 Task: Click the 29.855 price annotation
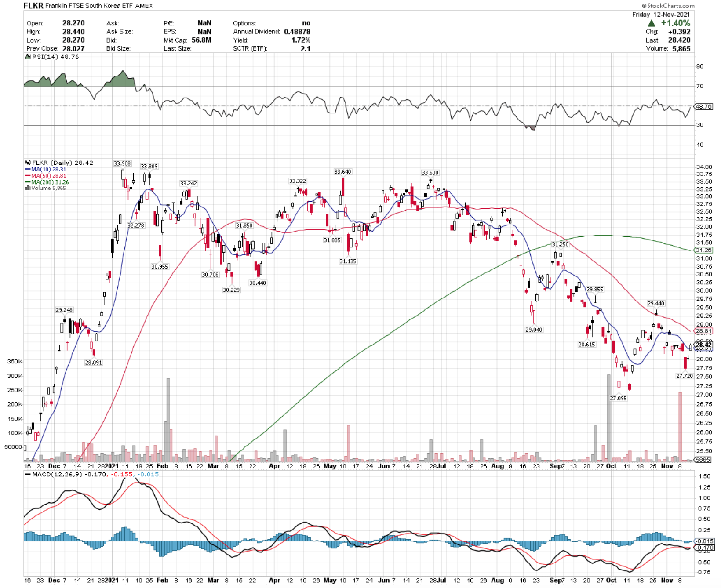[595, 290]
